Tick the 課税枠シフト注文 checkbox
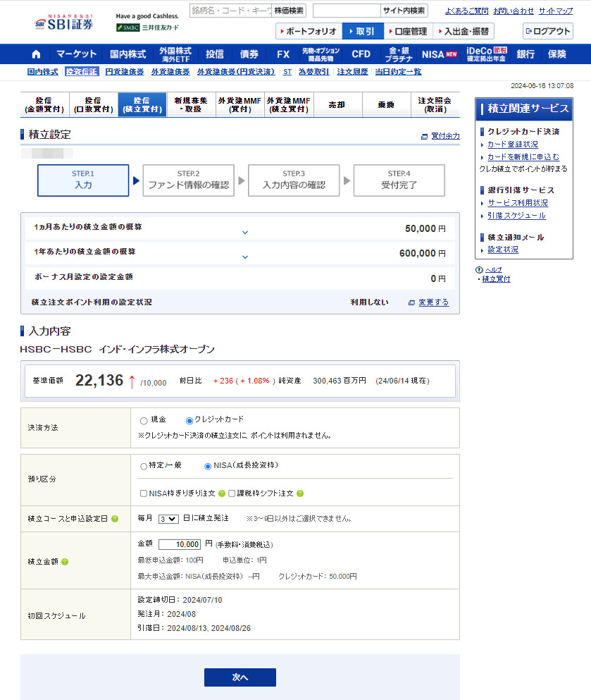The image size is (591, 700). tap(232, 493)
